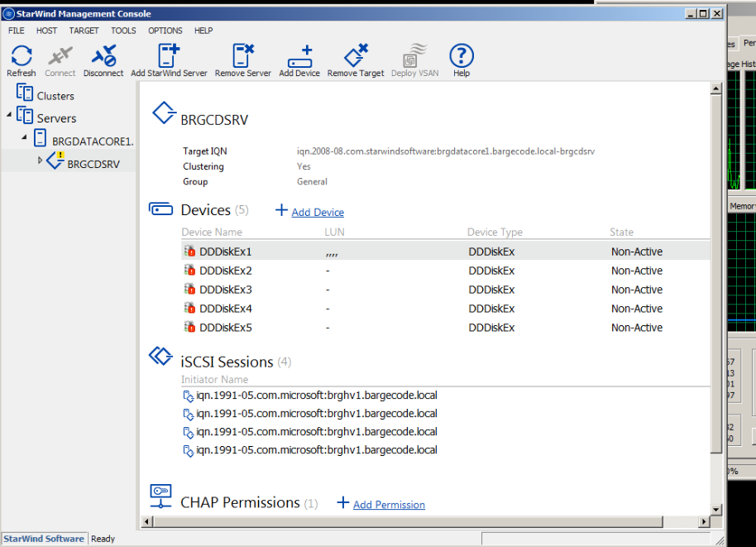This screenshot has width=756, height=547.
Task: Click the Disconnect toolbar icon
Action: pos(103,55)
